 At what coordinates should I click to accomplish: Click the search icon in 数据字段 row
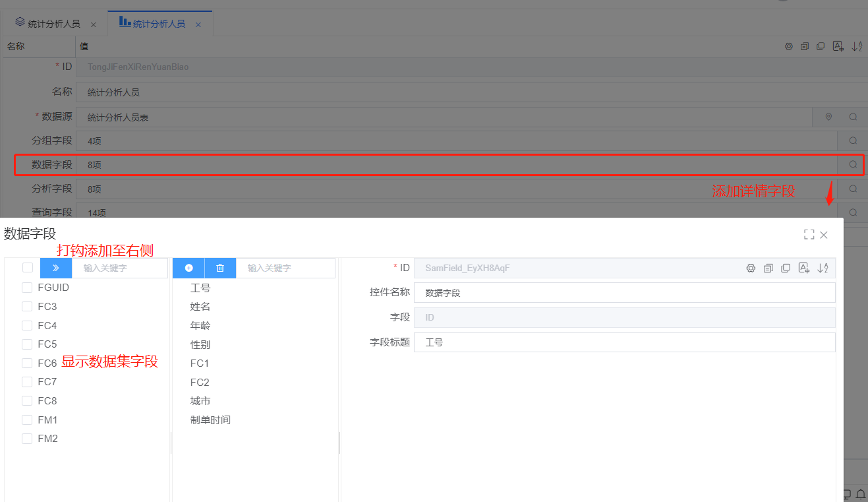pos(853,164)
